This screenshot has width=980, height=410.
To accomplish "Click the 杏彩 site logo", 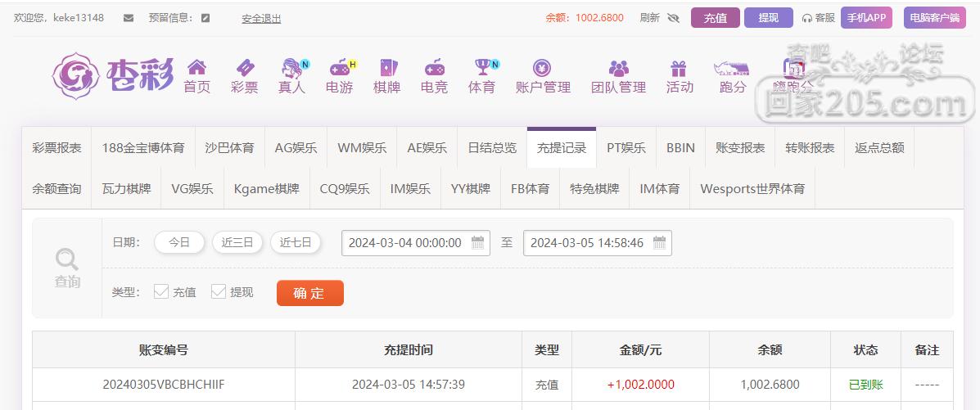I will tap(112, 76).
